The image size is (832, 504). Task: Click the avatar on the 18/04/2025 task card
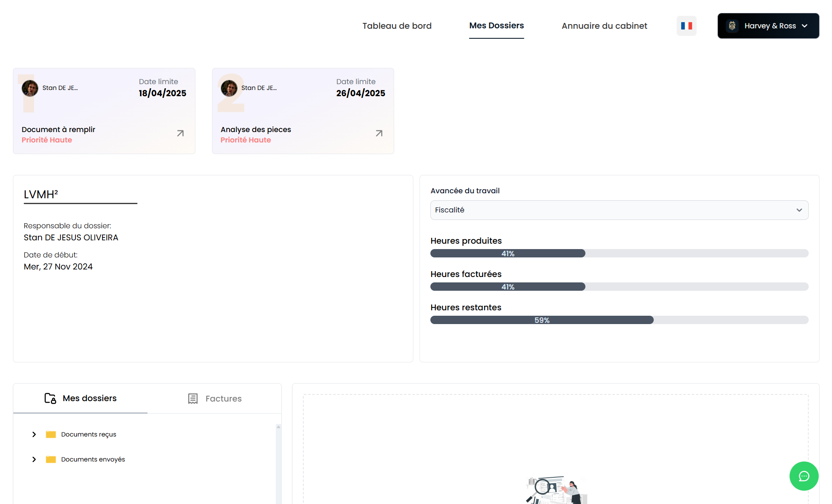point(30,88)
